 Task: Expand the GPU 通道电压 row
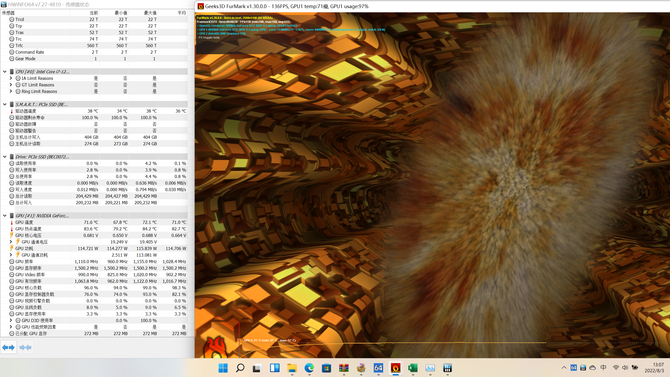11,242
